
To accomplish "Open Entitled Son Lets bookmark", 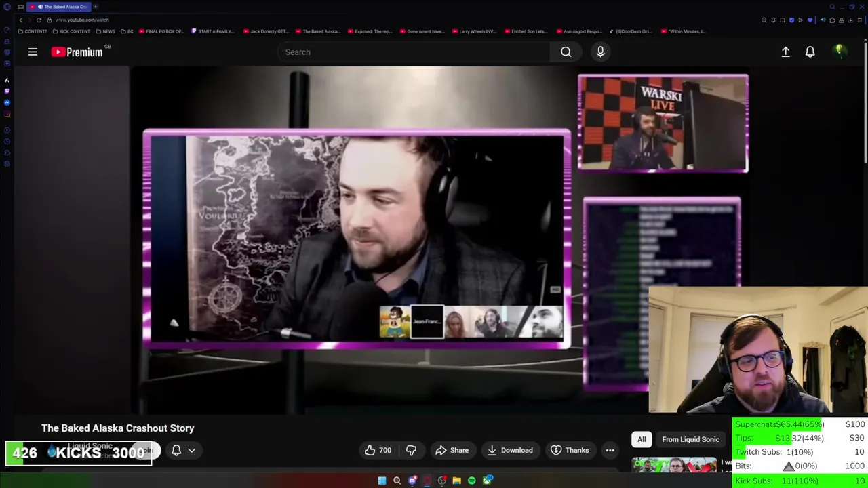I will pyautogui.click(x=526, y=31).
